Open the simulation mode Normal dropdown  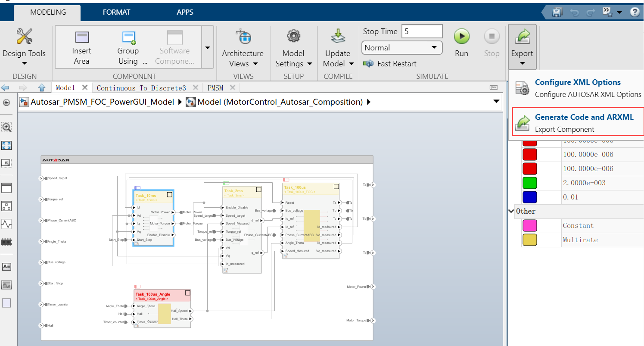click(401, 47)
